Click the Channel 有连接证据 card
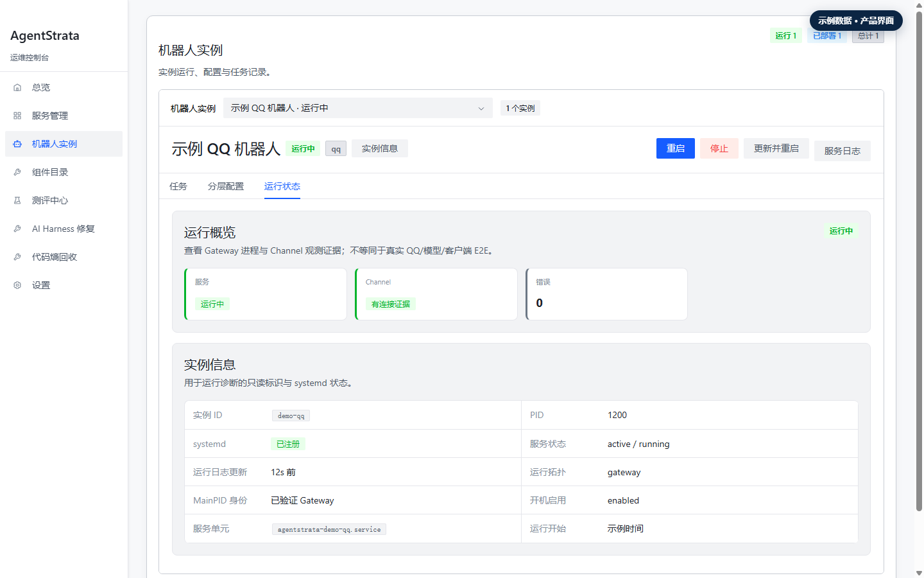The image size is (924, 578). [x=436, y=294]
